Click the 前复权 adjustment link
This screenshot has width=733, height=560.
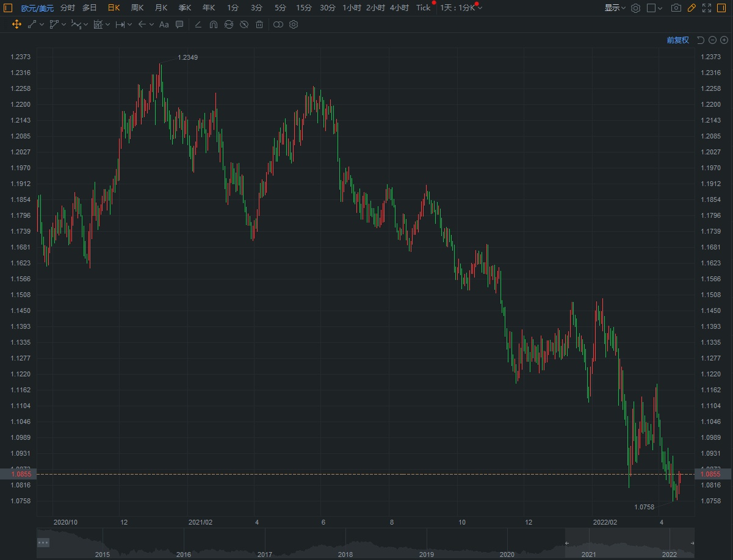pyautogui.click(x=677, y=40)
